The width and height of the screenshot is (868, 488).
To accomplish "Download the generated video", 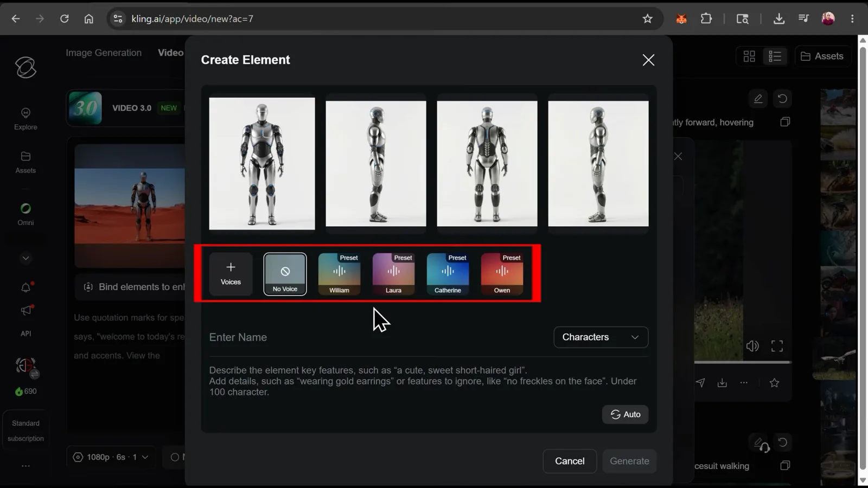I will coord(722,383).
